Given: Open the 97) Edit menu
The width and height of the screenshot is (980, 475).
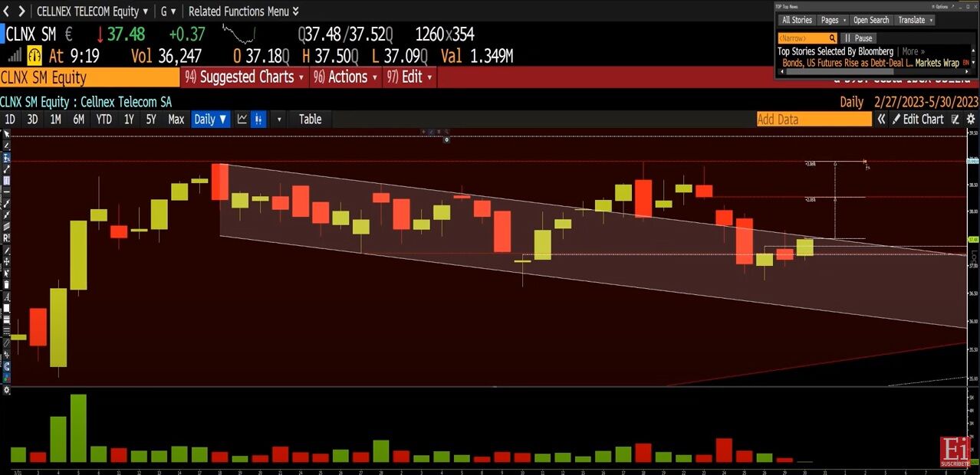Looking at the screenshot, I should click(x=410, y=77).
